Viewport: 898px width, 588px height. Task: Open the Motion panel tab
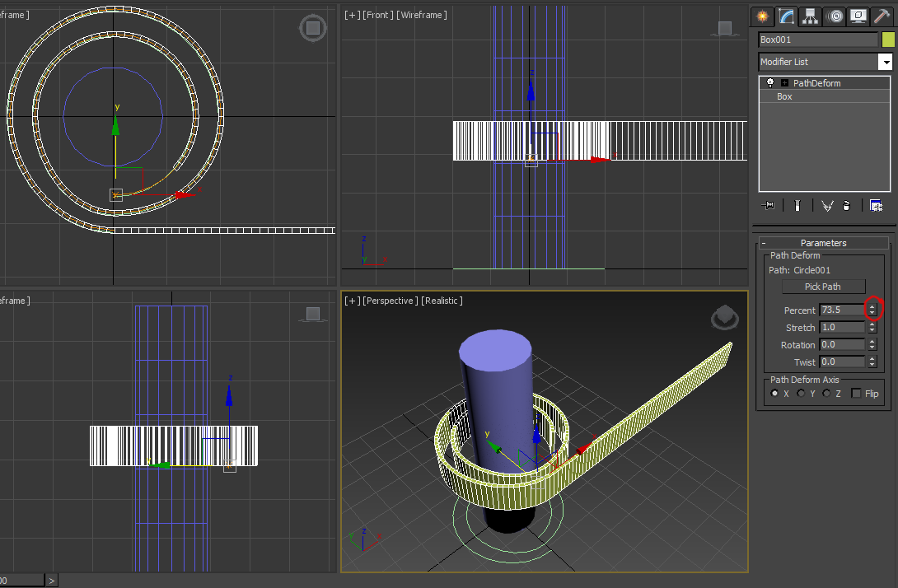[x=835, y=16]
